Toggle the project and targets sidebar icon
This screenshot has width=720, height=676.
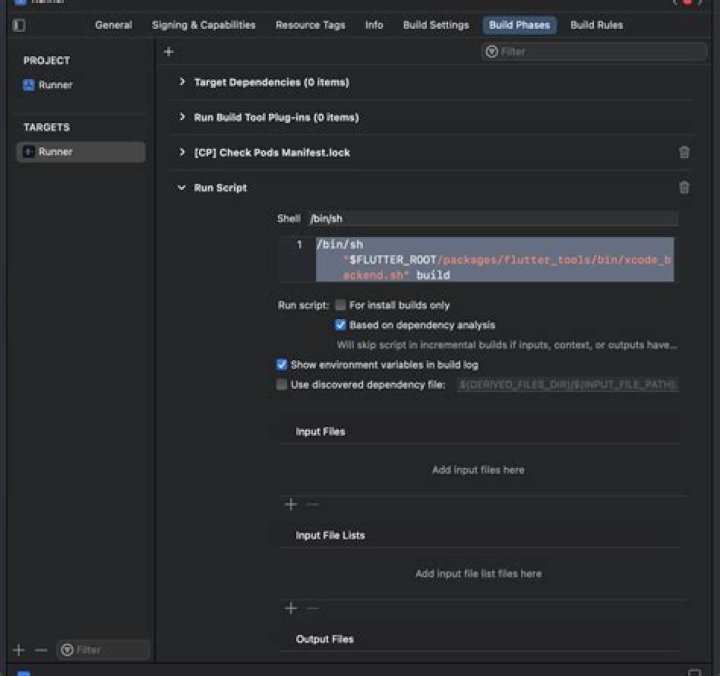(19, 25)
